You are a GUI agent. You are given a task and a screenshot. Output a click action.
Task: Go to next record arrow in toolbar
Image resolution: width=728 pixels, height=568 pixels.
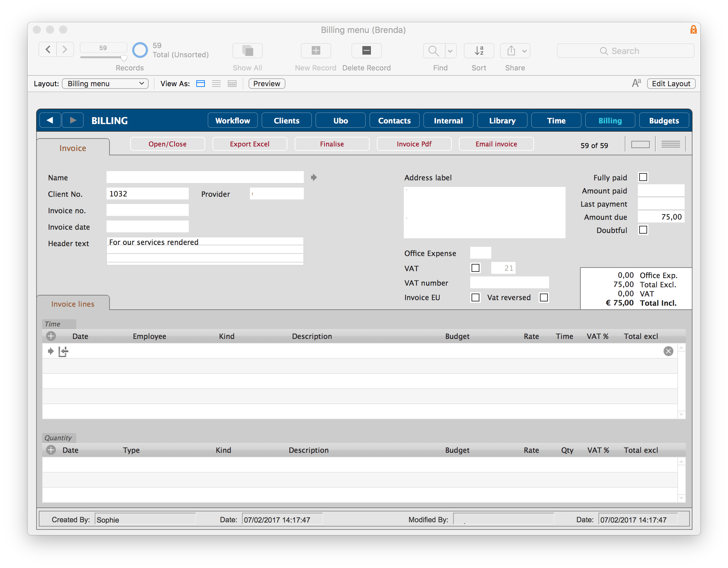[65, 50]
